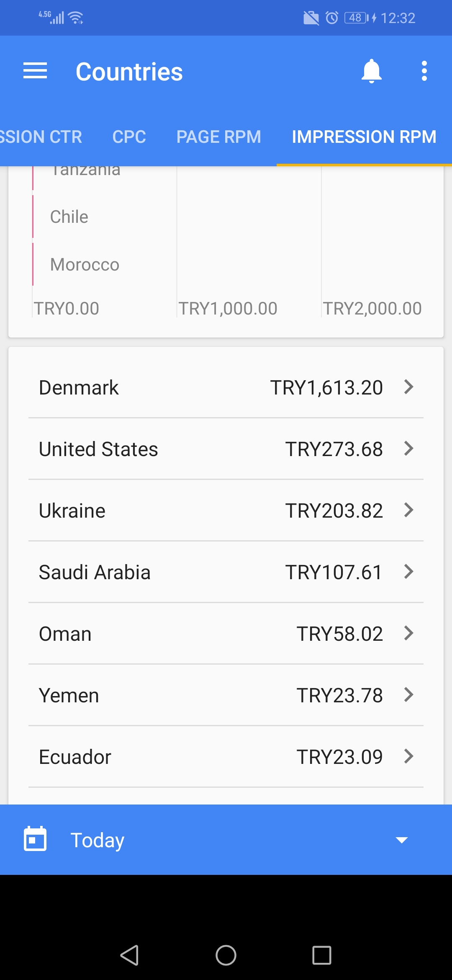Tap the Morocco bar in chart
This screenshot has width=452, height=980.
33,264
